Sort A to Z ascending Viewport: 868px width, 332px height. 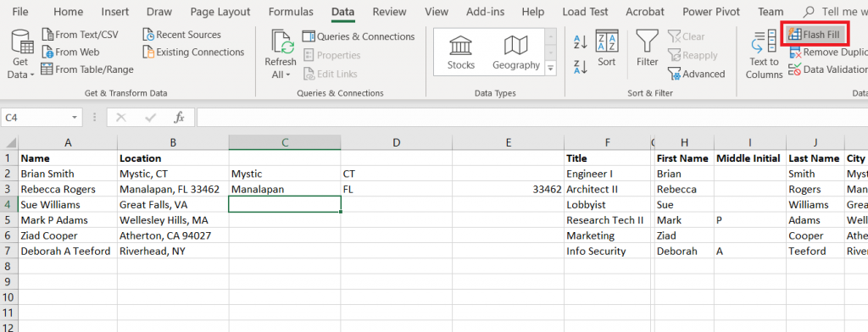point(580,41)
